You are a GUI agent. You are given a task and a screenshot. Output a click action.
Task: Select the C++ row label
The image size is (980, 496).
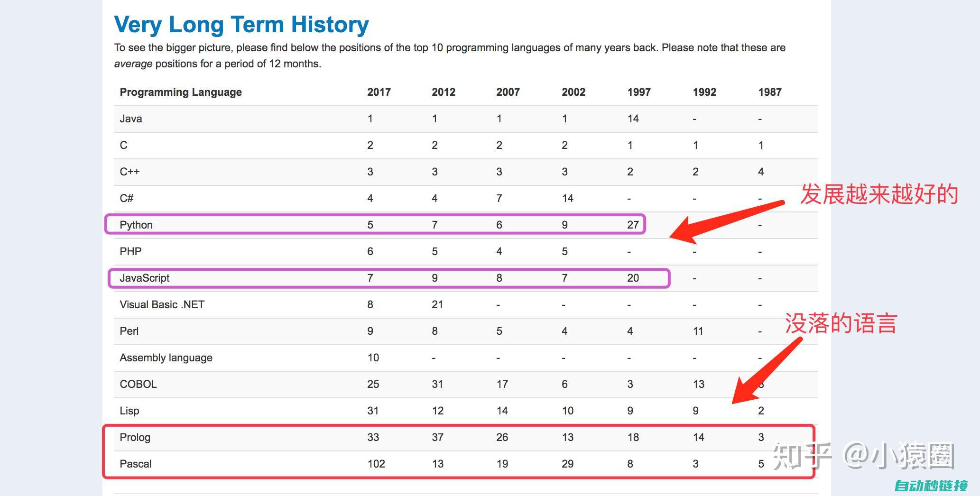click(x=129, y=172)
